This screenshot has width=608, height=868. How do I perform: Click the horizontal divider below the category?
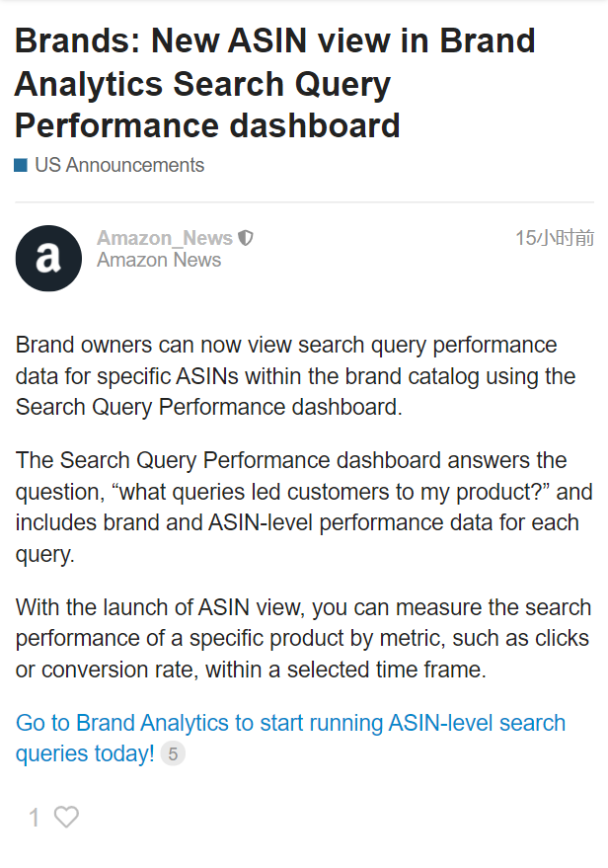(304, 202)
